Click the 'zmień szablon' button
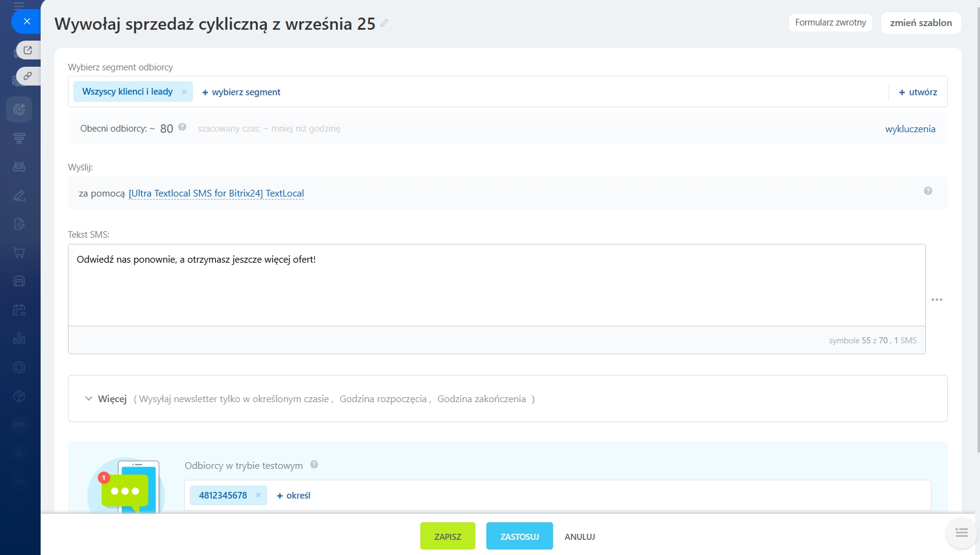This screenshot has width=980, height=555. [x=921, y=23]
